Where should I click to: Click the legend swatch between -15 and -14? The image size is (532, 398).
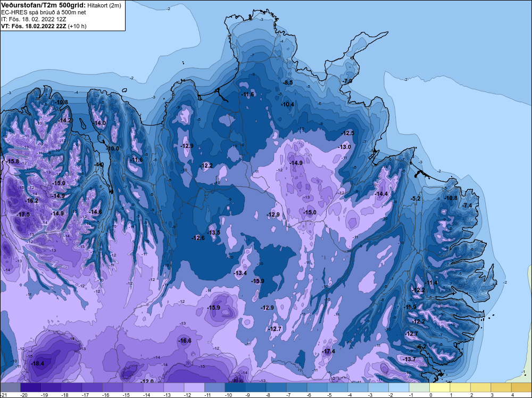pyautogui.click(x=133, y=387)
